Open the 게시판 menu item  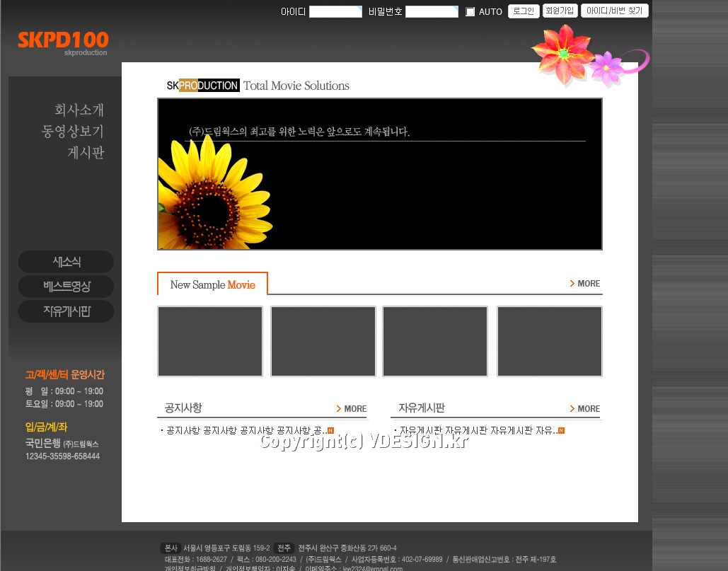[x=86, y=153]
